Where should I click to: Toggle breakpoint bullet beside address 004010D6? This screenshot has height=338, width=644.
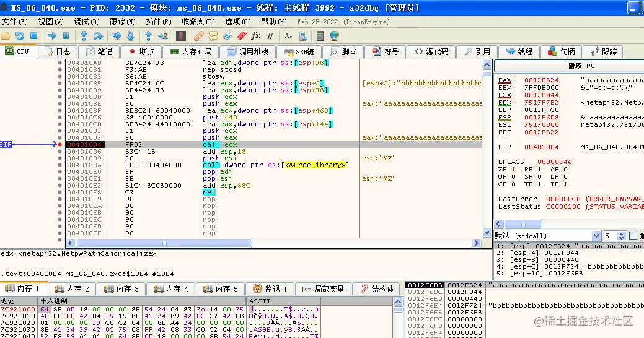click(60, 152)
